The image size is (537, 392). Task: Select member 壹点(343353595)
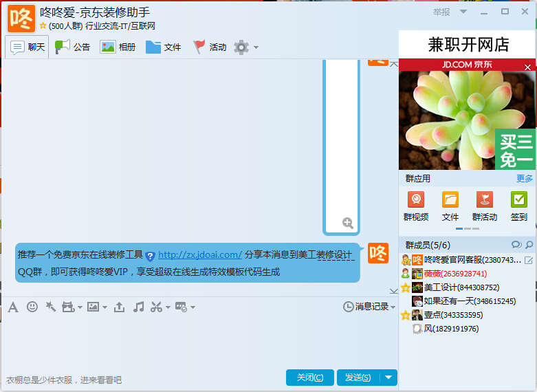coord(468,315)
